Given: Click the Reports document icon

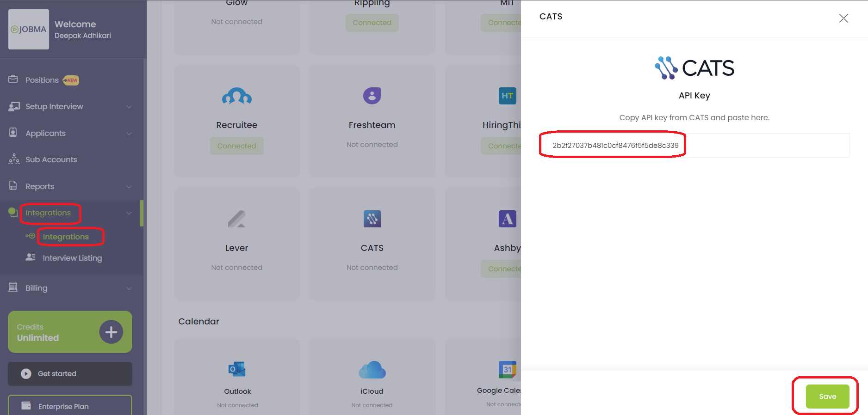Looking at the screenshot, I should [13, 186].
